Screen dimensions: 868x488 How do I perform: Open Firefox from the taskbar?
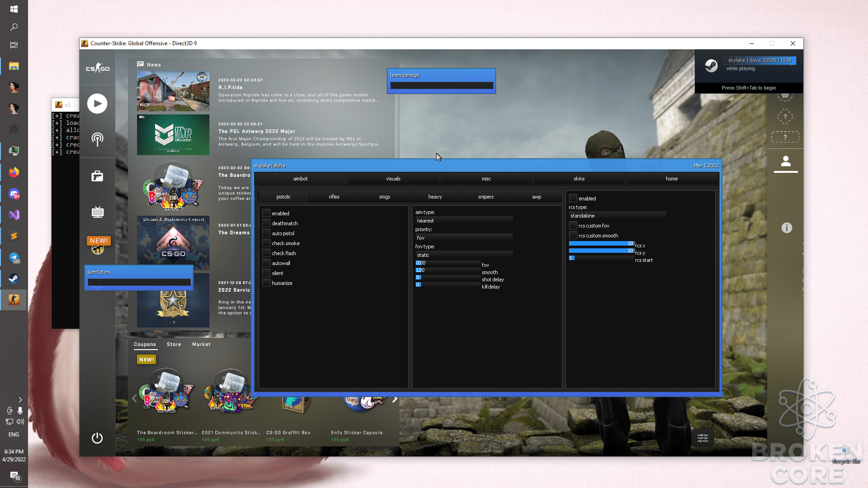[x=14, y=172]
